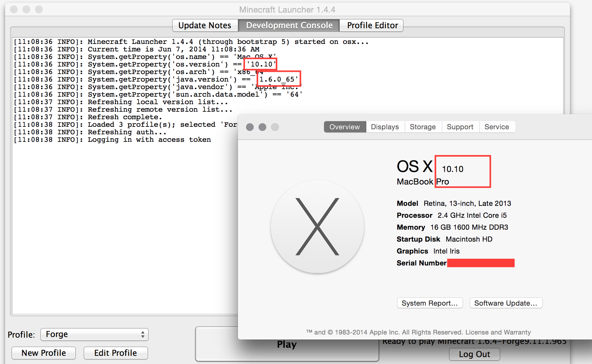Click the Processor '2.4 GHz Intel Core i5' text
Screen dimensions: 592x364
pyautogui.click(x=452, y=215)
